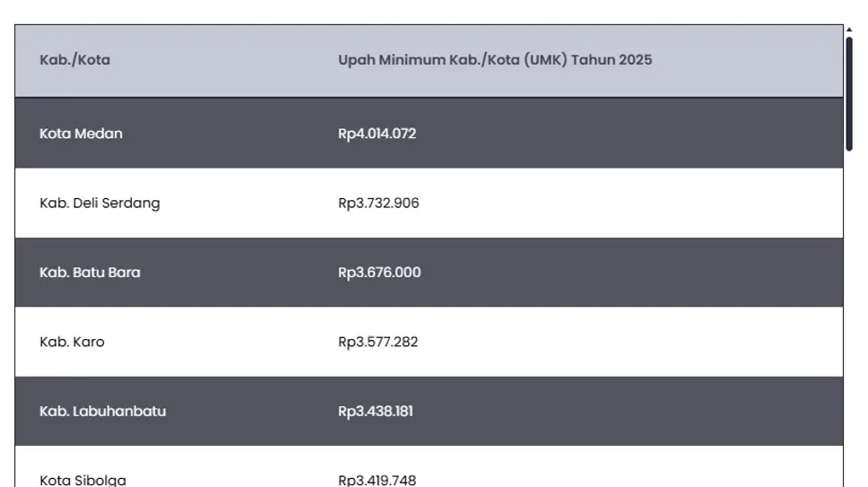Click the vertical scrollbar thumb
Viewport: 868px width, 487px height.
(x=849, y=93)
